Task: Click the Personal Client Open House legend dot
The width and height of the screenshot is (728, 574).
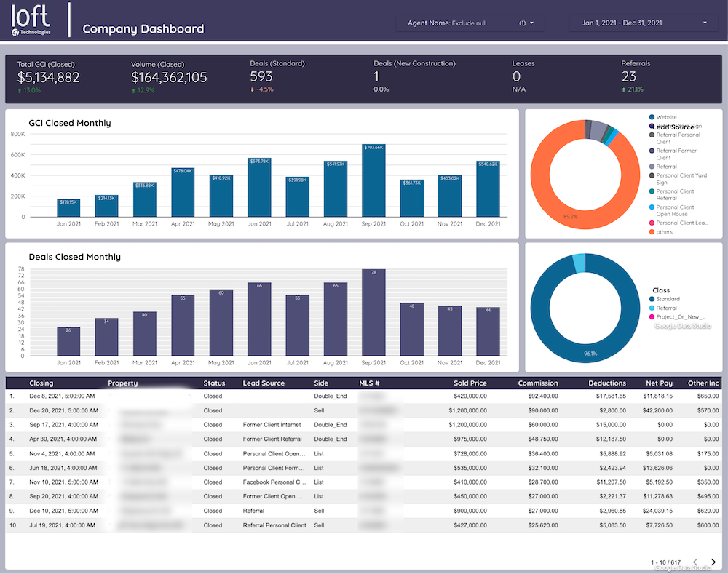Action: point(652,207)
